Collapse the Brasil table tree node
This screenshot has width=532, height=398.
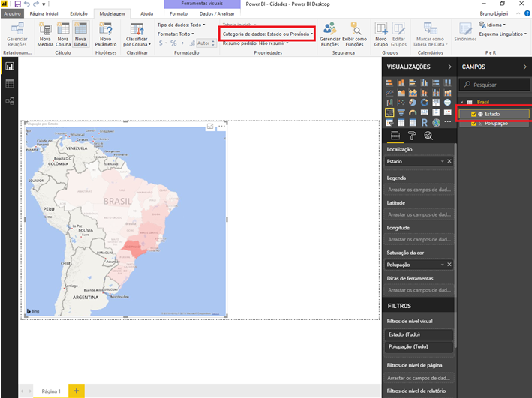coord(461,103)
